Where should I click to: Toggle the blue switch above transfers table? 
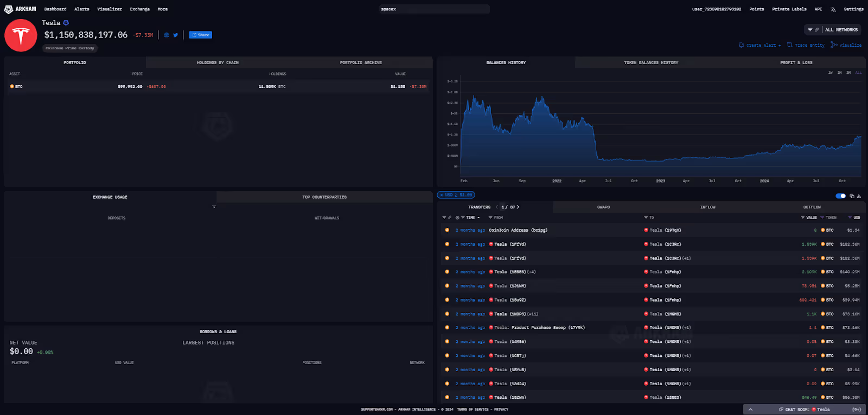pos(840,196)
